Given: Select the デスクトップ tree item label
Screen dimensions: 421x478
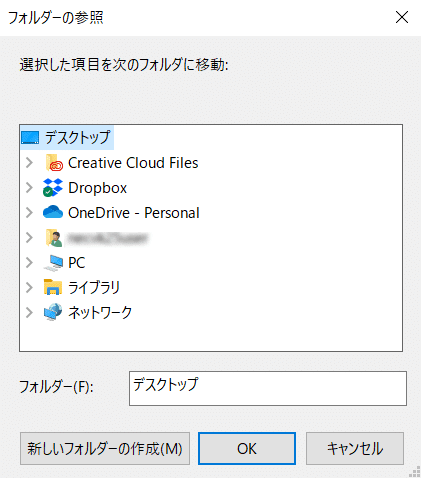Looking at the screenshot, I should pos(77,137).
